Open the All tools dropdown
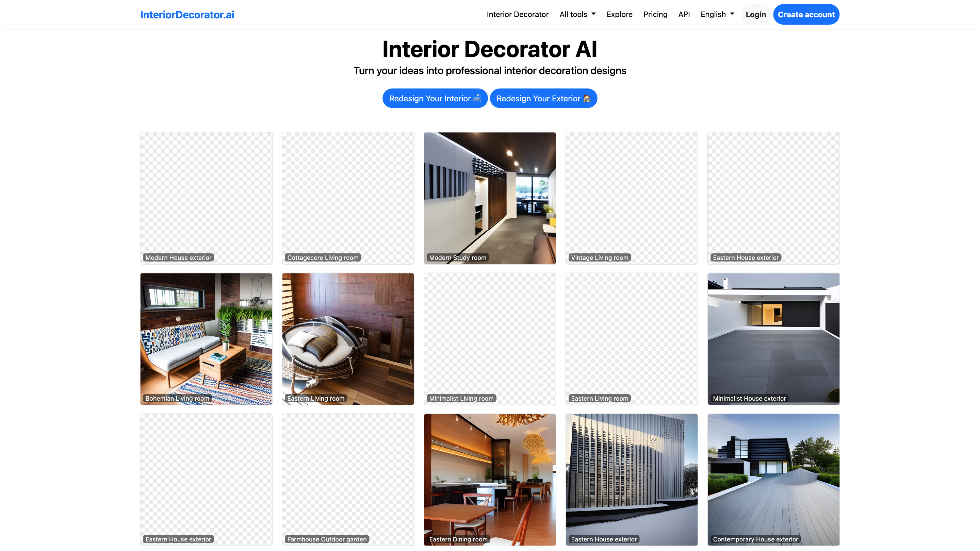Image resolution: width=980 pixels, height=551 pixels. coord(577,14)
